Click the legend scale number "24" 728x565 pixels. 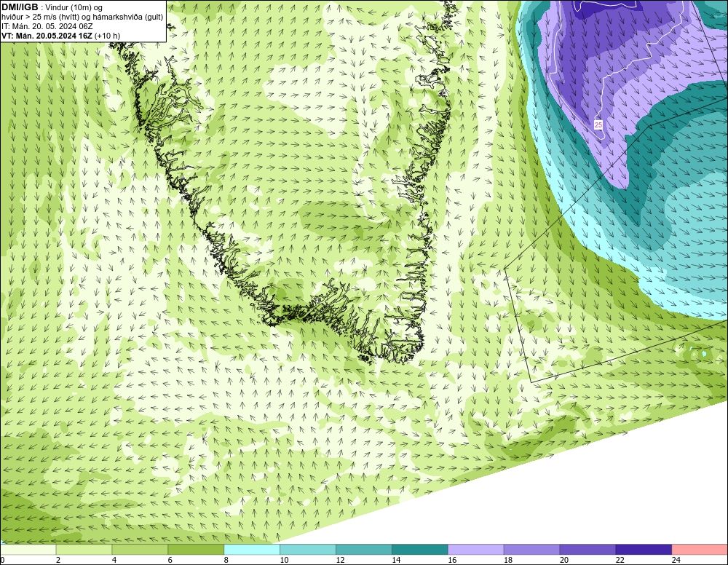pos(676,560)
